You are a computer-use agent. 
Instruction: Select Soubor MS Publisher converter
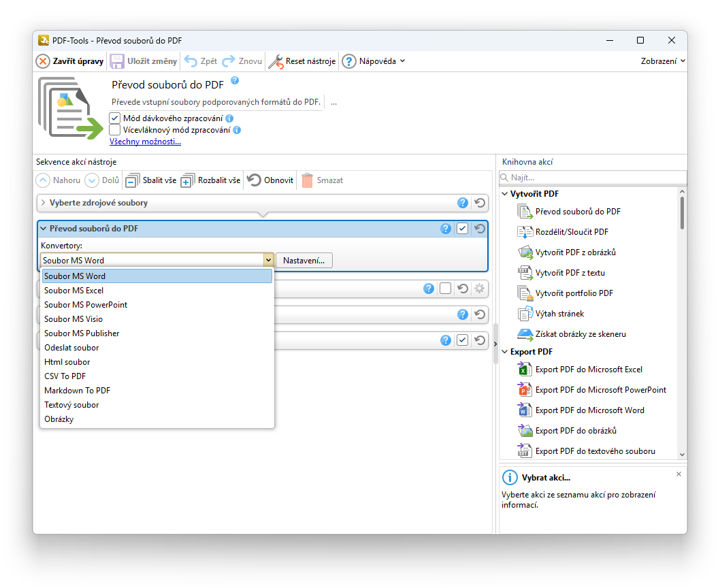[x=157, y=333]
